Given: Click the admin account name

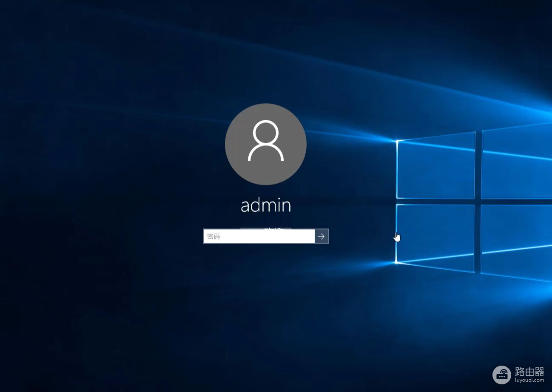Looking at the screenshot, I should point(266,205).
